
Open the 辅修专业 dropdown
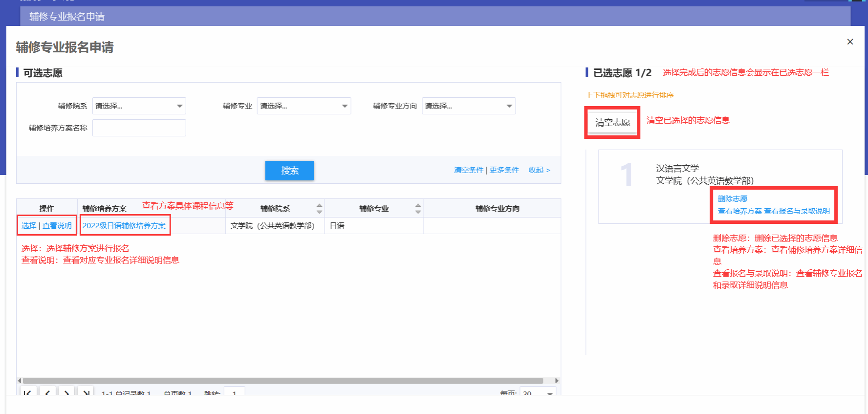[x=304, y=106]
